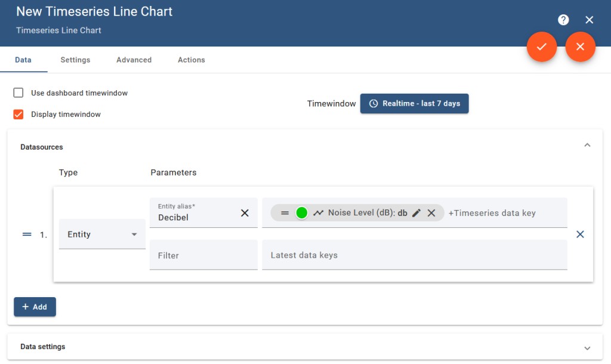Delete datasource row 1
Screen dimensions: 611x364
coord(580,235)
